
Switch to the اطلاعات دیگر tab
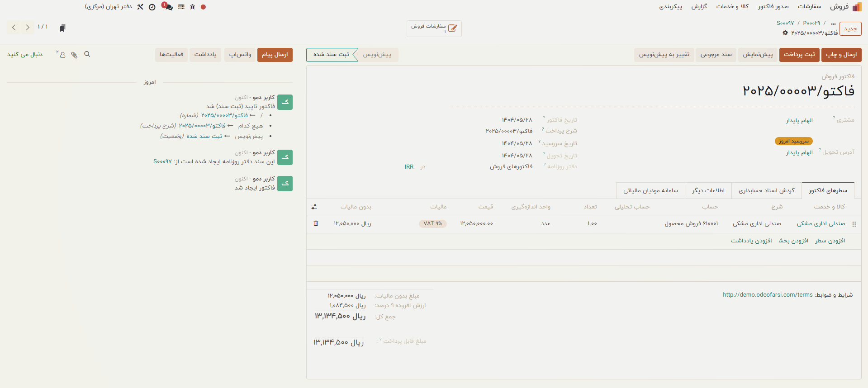(x=708, y=190)
